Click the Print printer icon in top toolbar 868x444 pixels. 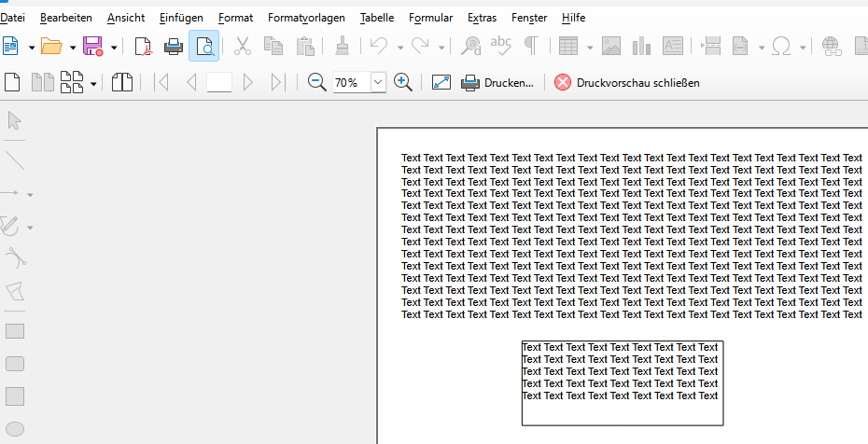pyautogui.click(x=174, y=47)
